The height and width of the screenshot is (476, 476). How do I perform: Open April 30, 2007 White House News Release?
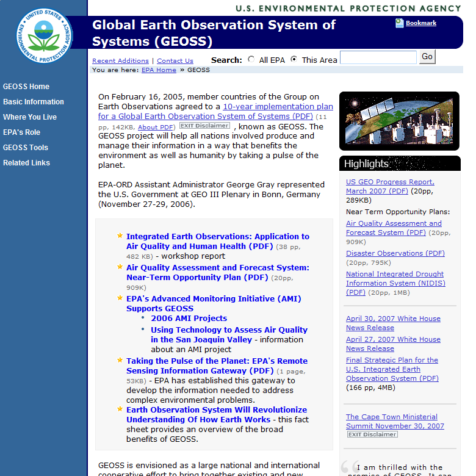[x=393, y=323]
